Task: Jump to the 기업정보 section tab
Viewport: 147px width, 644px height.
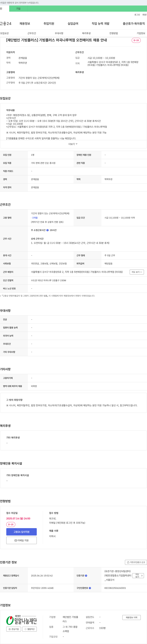Action: (141, 33)
